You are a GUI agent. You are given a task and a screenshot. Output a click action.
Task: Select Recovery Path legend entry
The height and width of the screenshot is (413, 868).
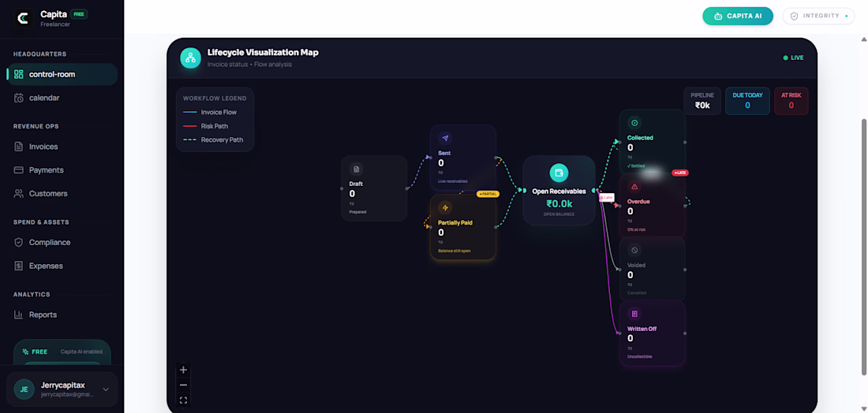point(212,140)
